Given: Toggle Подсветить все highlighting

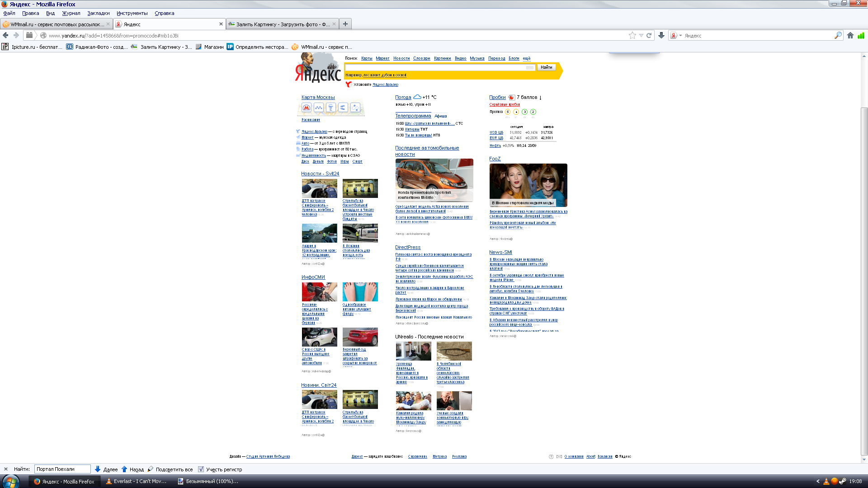Looking at the screenshot, I should pos(170,469).
